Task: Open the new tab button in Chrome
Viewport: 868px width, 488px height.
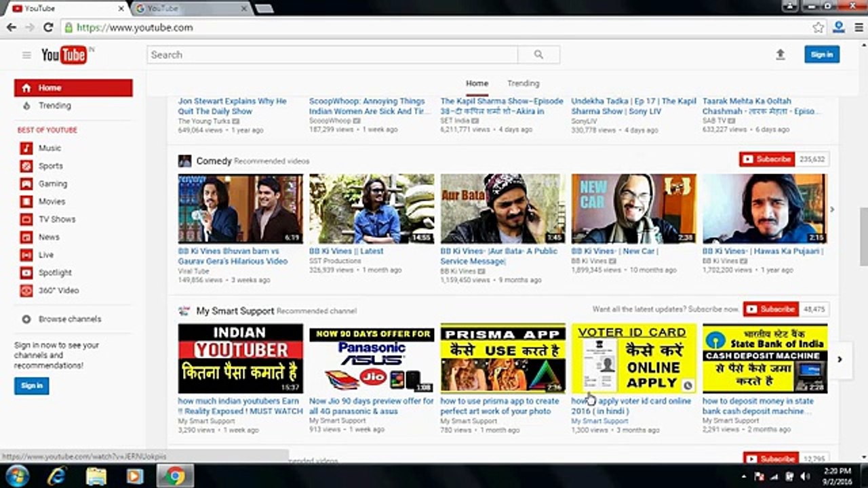Action: (x=264, y=9)
